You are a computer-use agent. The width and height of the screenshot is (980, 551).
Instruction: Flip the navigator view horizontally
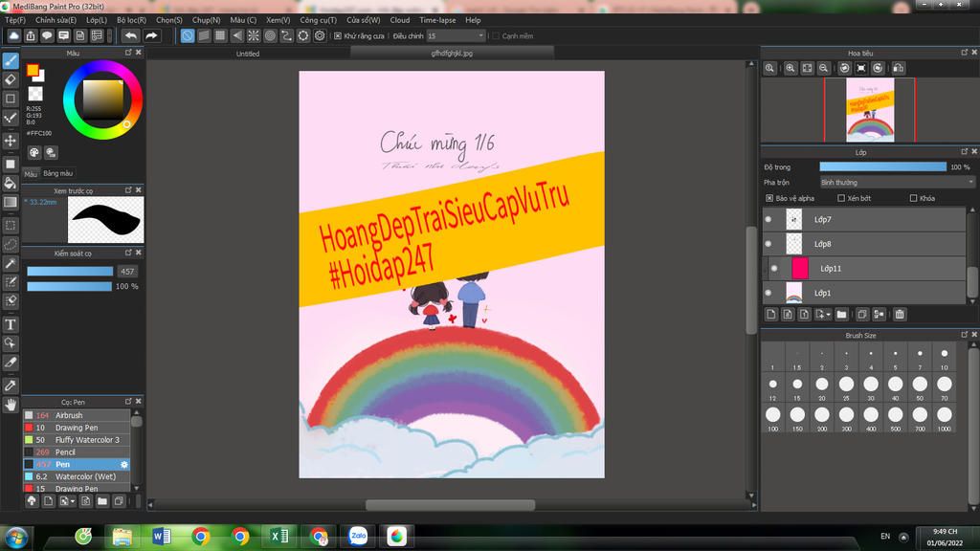(898, 68)
